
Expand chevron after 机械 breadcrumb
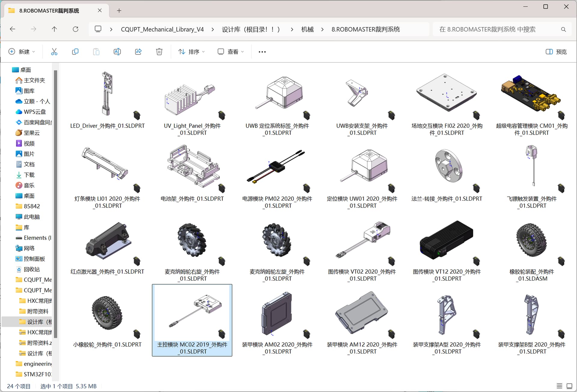(x=322, y=29)
